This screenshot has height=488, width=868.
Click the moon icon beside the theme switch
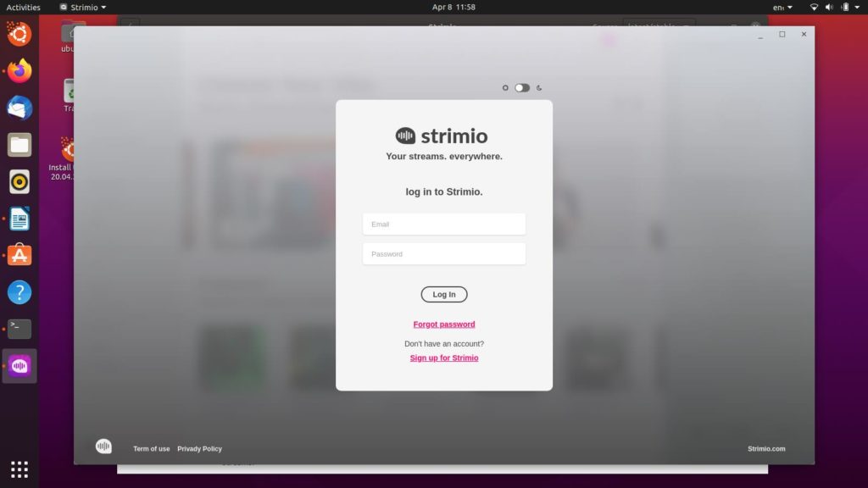[539, 87]
